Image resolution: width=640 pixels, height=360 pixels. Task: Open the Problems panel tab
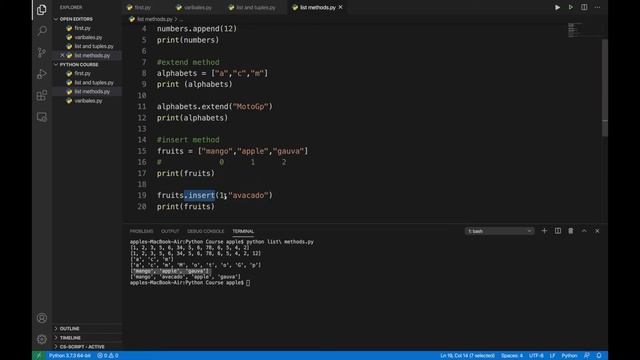tap(141, 231)
